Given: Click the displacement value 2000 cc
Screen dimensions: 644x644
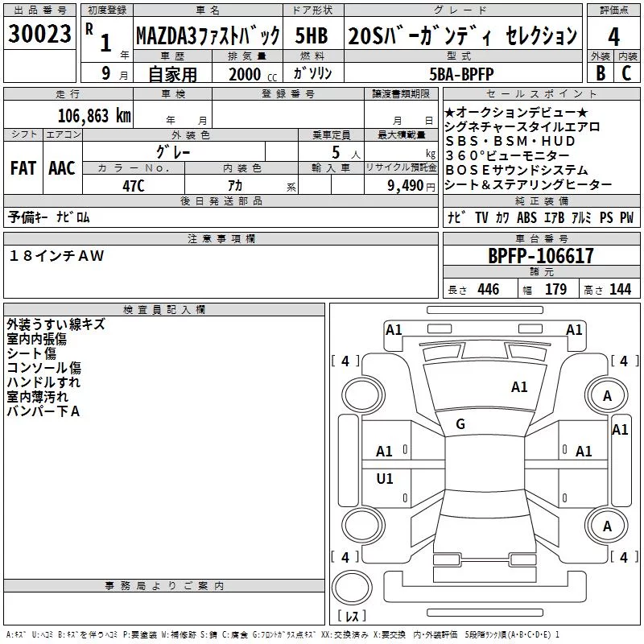Looking at the screenshot, I should (253, 75).
